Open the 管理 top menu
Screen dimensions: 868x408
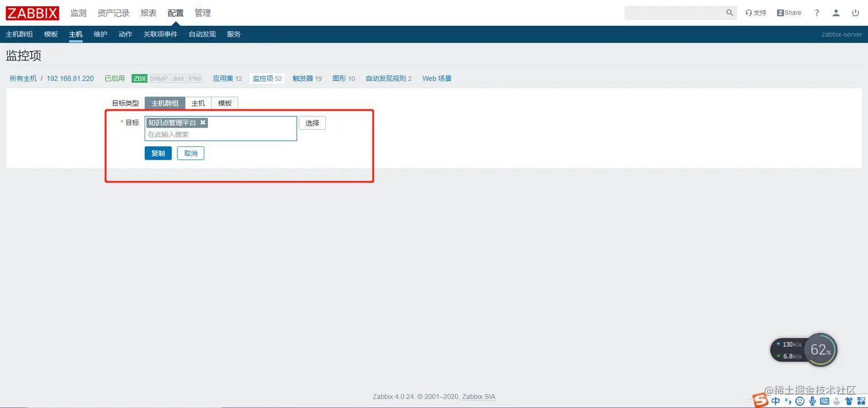click(203, 13)
